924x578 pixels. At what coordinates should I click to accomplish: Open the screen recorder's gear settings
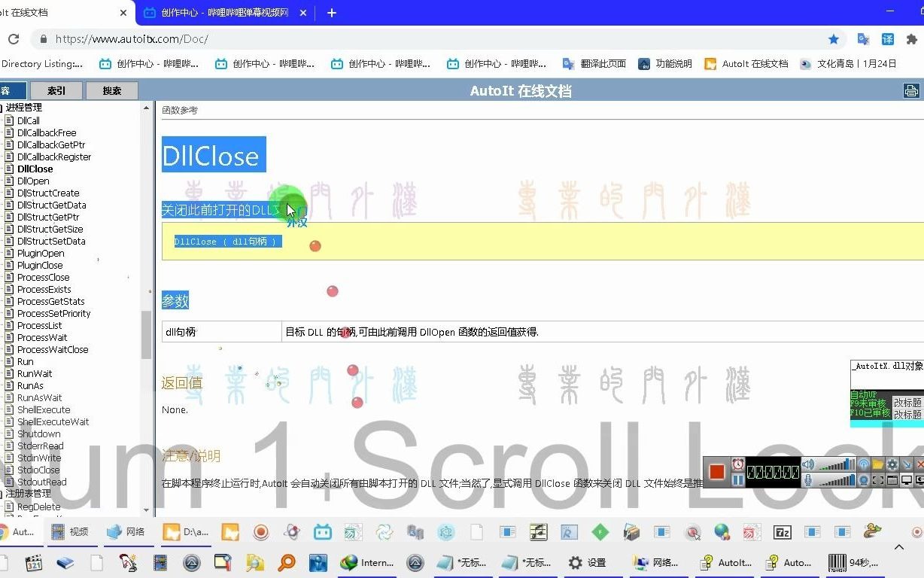tap(892, 464)
